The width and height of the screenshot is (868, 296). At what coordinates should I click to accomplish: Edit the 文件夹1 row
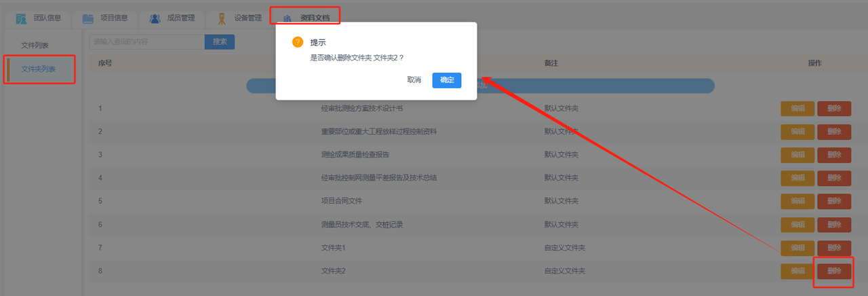[x=797, y=248]
